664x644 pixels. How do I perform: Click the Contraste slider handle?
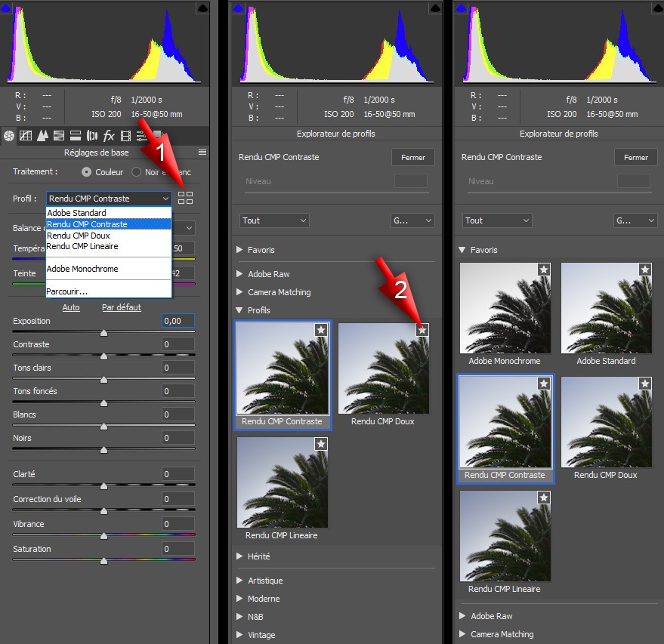click(x=103, y=356)
